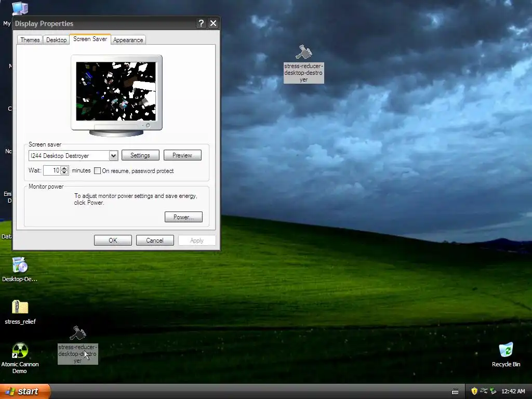
Task: Select the My Computer icon above the dialog
Action: [x=20, y=8]
